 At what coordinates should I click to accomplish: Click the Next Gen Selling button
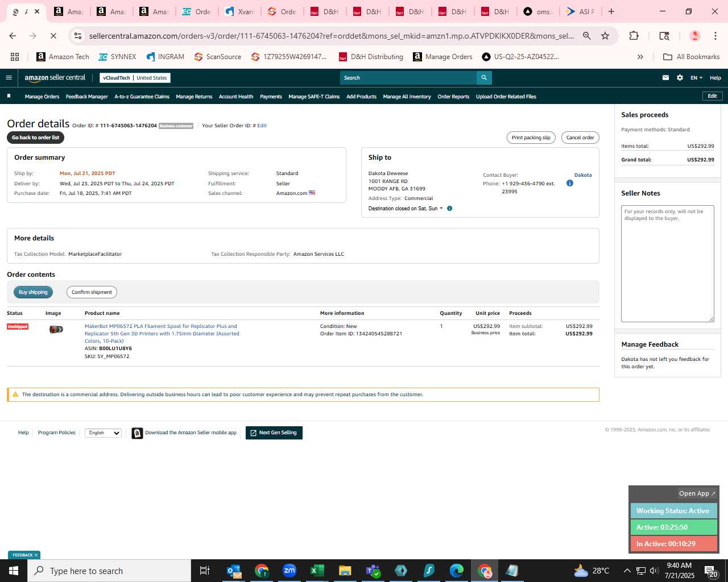tap(274, 433)
